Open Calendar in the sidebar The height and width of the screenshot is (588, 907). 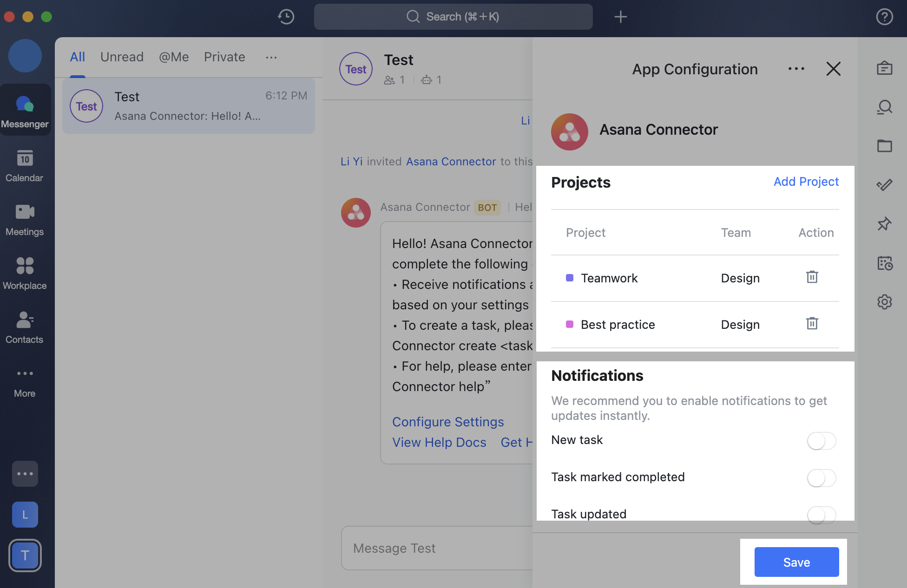[x=25, y=166]
